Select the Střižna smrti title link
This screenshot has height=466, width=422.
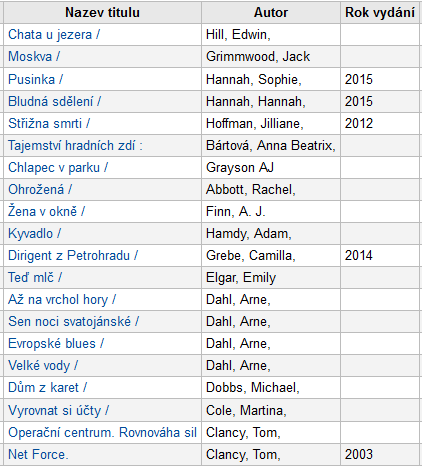(49, 123)
